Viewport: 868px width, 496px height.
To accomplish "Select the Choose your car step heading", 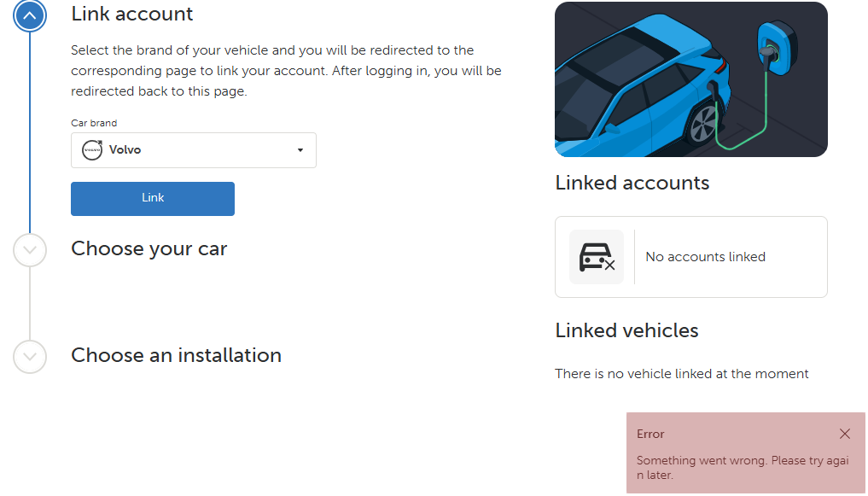I will pyautogui.click(x=149, y=249).
